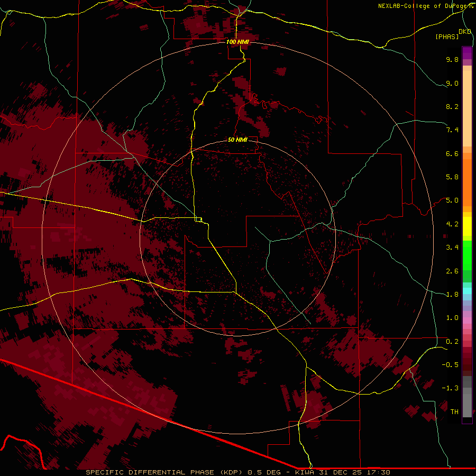Image resolution: width=476 pixels, height=476 pixels.
Task: Click the TH threshold label on the legend
Action: pos(454,412)
